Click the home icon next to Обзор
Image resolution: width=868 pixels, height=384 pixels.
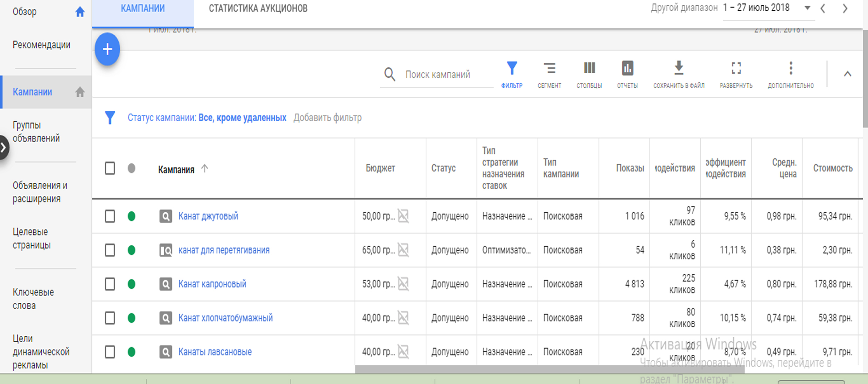pos(80,12)
